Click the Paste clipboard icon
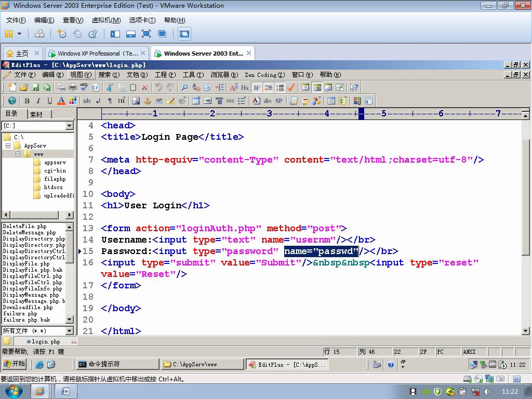Screen dimensions: 532x399 coord(133,87)
